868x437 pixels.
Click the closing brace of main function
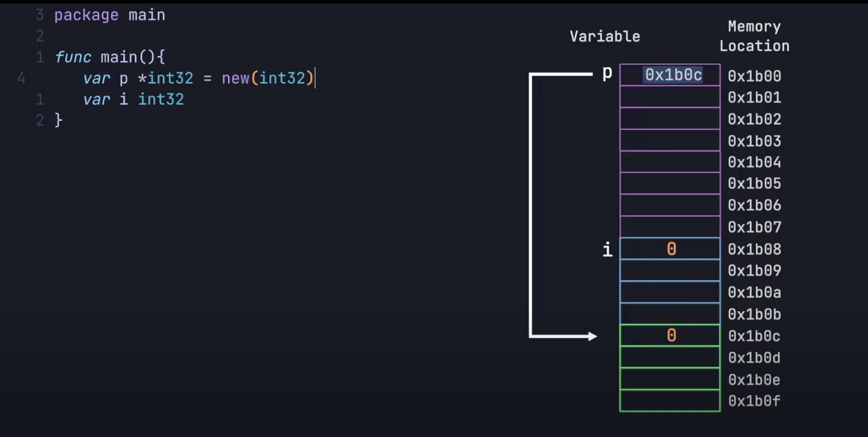point(59,120)
